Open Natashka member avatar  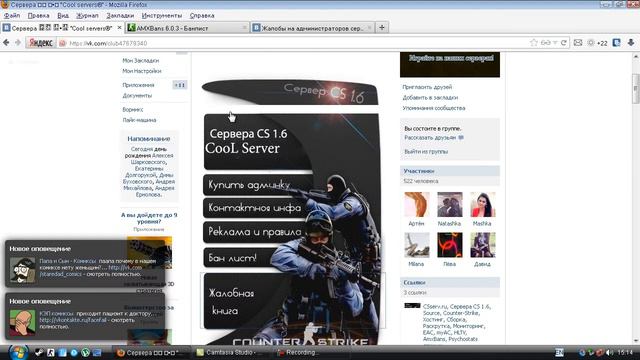pos(450,204)
